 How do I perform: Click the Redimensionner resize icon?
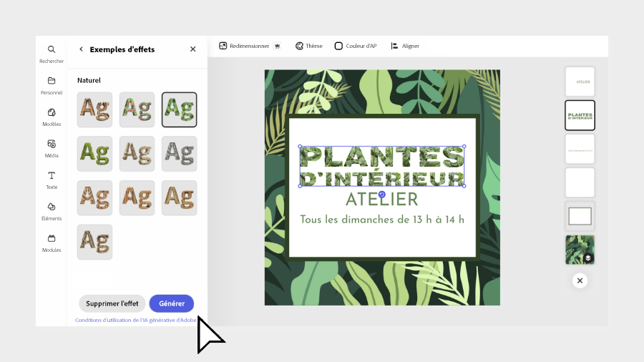(223, 46)
